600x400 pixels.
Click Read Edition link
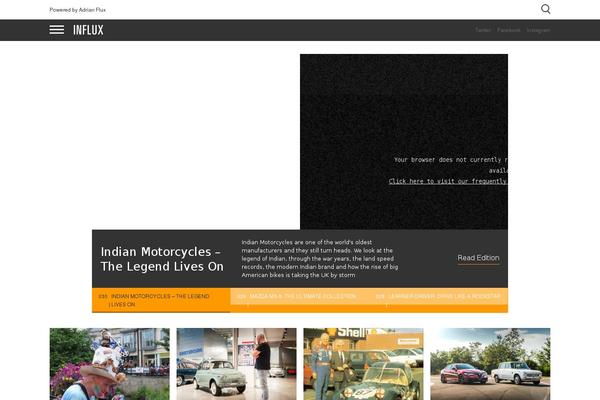[478, 258]
